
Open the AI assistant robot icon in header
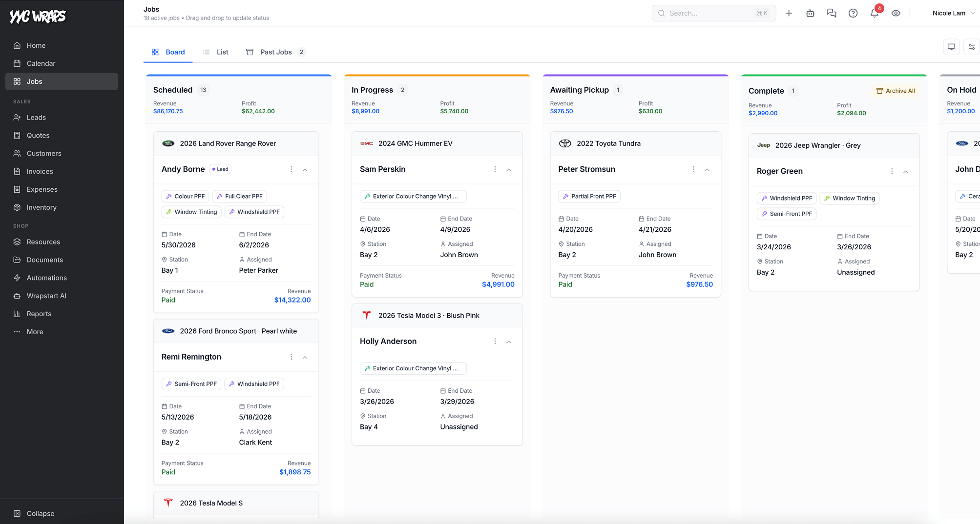[x=810, y=13]
